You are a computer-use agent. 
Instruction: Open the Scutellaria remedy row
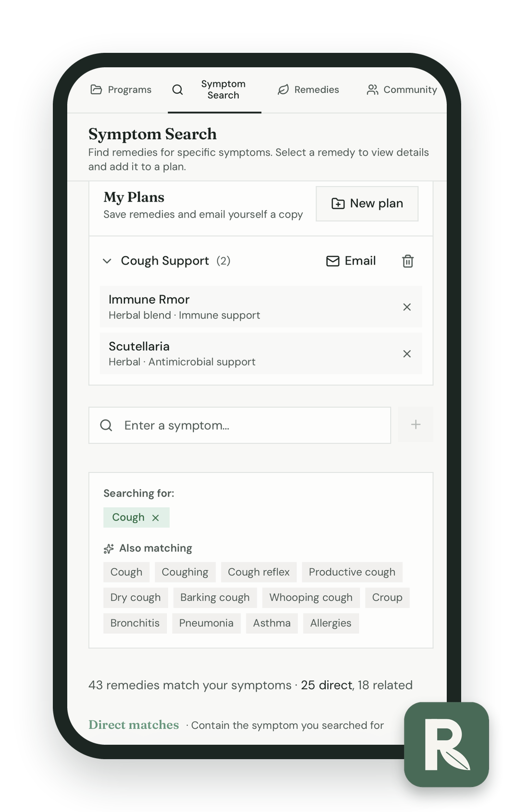point(261,354)
